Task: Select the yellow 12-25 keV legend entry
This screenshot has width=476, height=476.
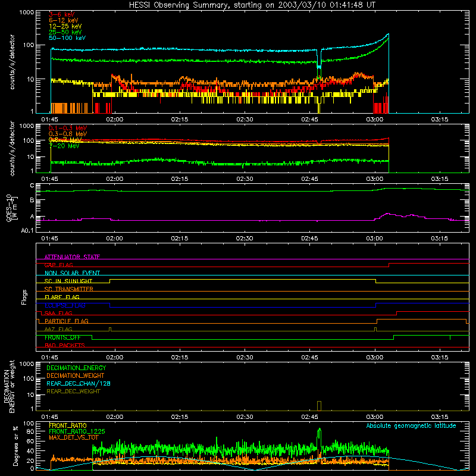Action: [x=65, y=26]
